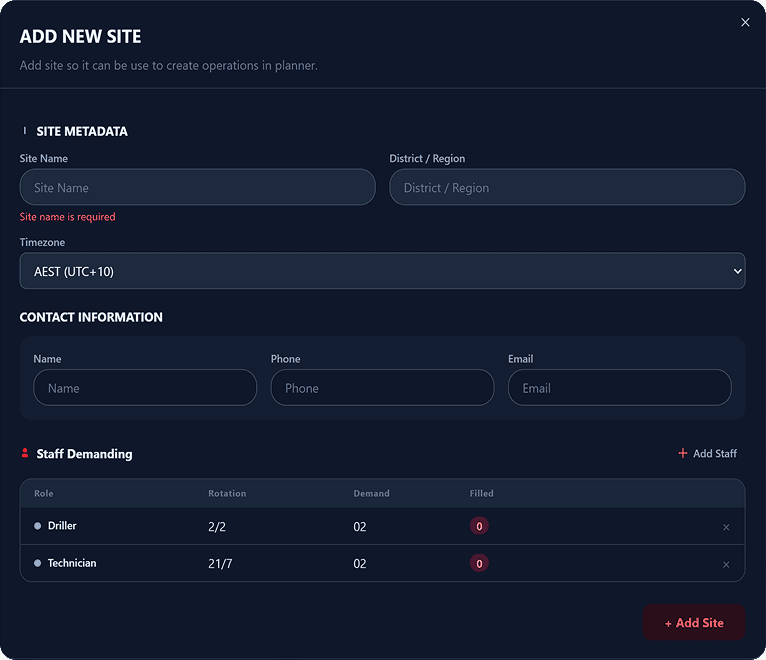Click the Driller rotation 2/2 value

217,527
